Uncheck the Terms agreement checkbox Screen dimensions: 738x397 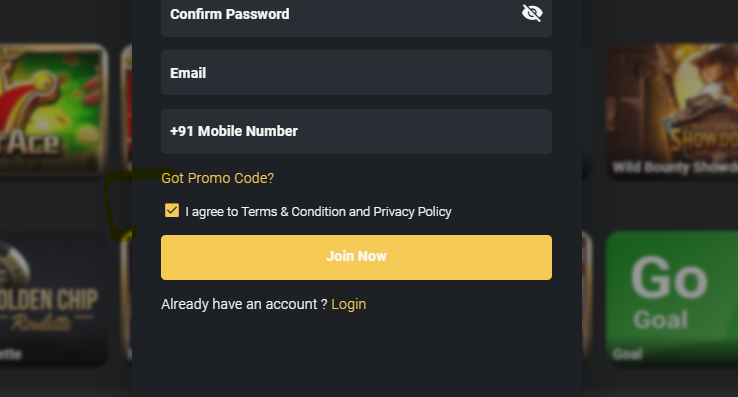172,211
